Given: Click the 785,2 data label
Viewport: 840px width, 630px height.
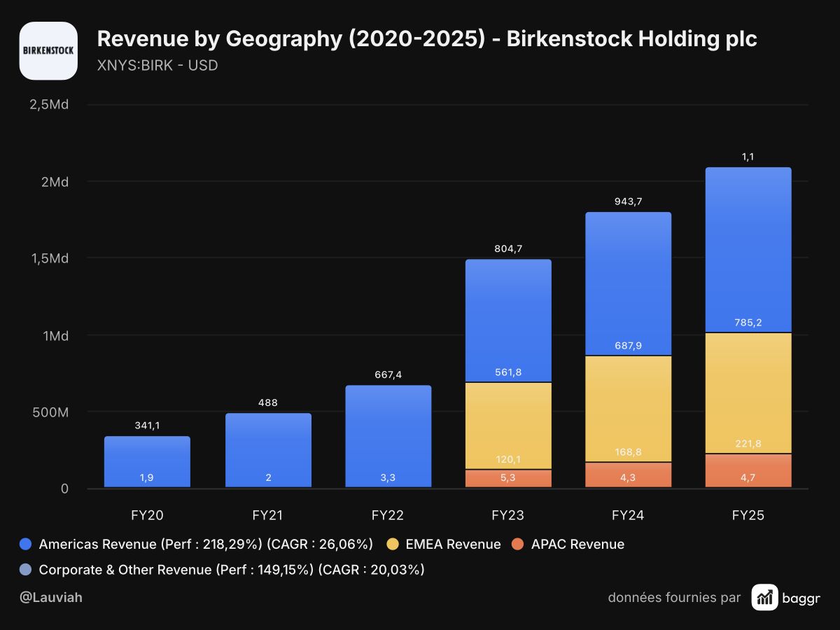Looking at the screenshot, I should pos(748,323).
